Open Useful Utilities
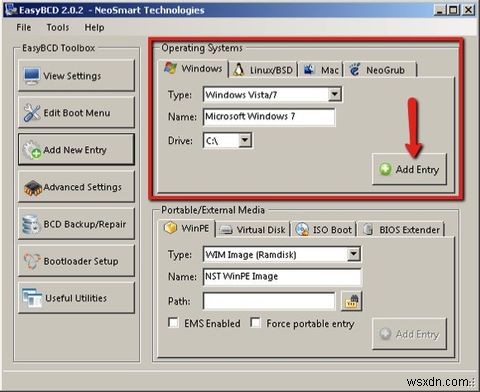 (76, 298)
